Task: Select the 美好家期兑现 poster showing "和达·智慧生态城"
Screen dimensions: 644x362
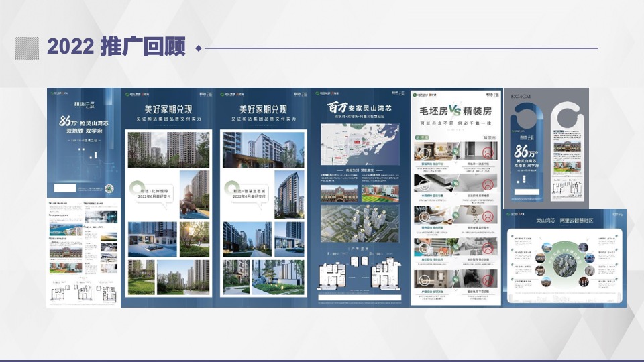Action: coord(263,197)
